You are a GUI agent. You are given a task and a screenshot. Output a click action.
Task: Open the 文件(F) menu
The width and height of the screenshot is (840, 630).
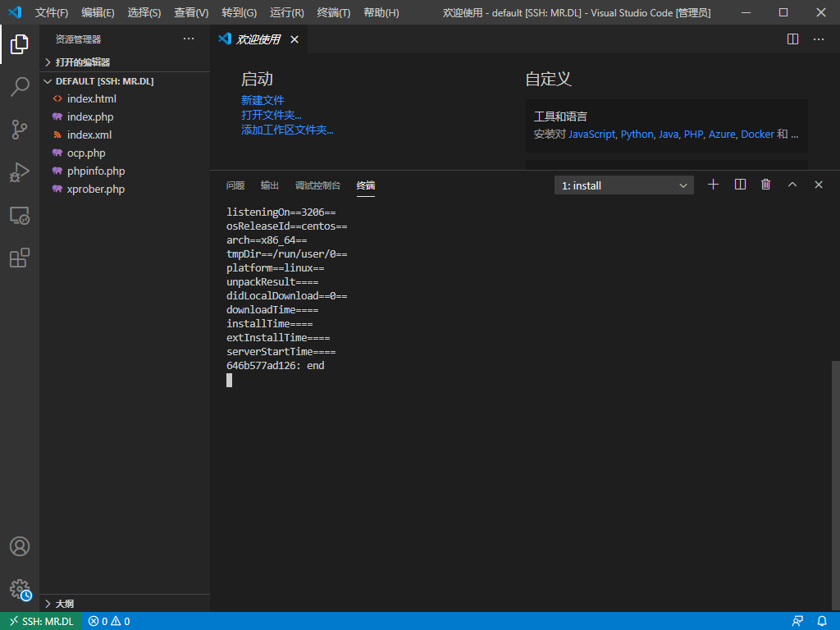click(x=52, y=12)
